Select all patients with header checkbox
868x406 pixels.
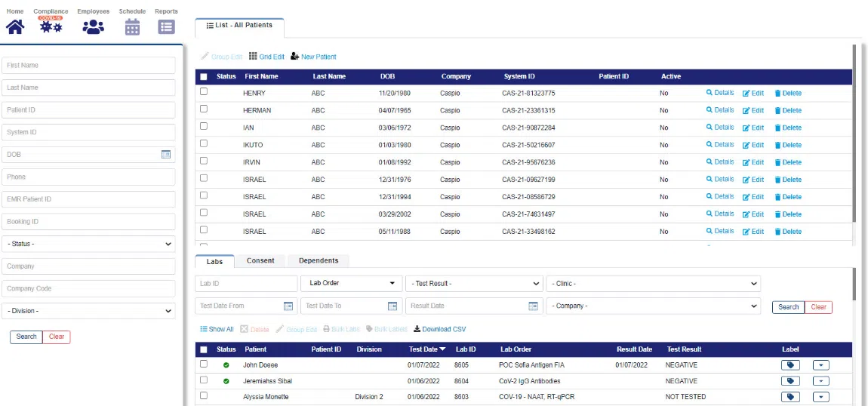pyautogui.click(x=204, y=76)
